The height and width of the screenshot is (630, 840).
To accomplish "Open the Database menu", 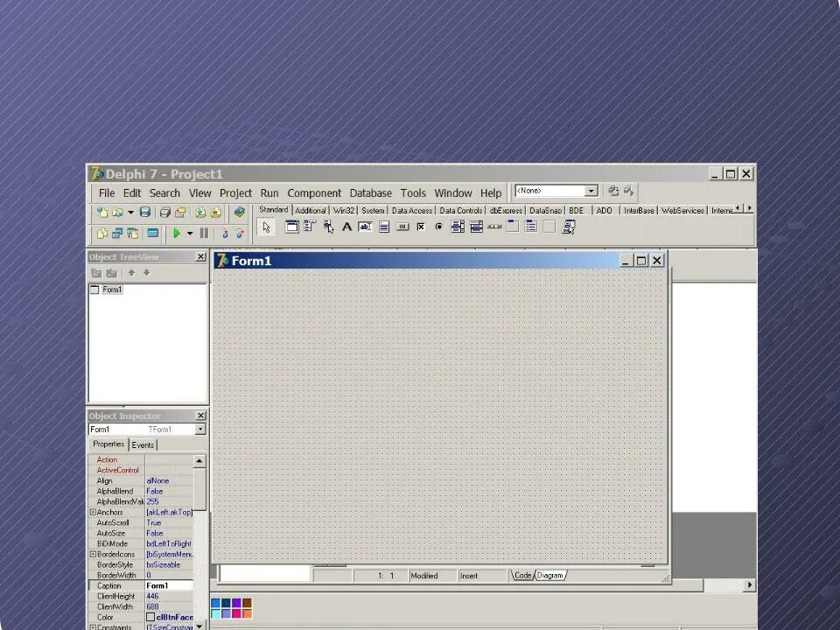I will point(371,192).
